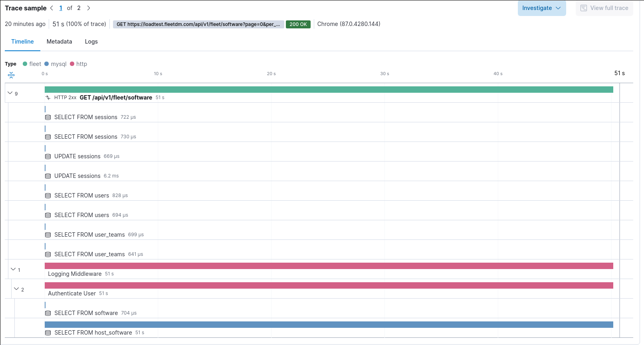Click the pink Logging Middleware timeline bar

329,266
